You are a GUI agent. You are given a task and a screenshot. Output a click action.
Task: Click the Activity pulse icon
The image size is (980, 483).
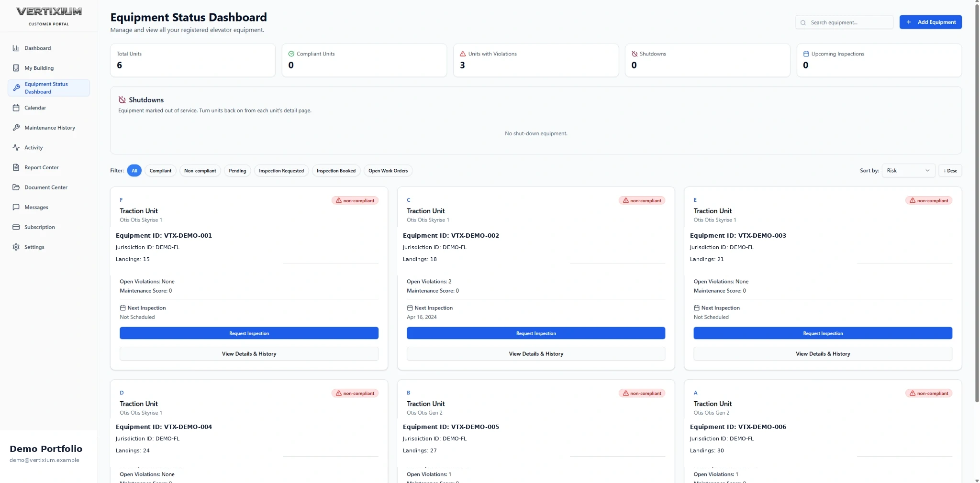click(x=16, y=148)
